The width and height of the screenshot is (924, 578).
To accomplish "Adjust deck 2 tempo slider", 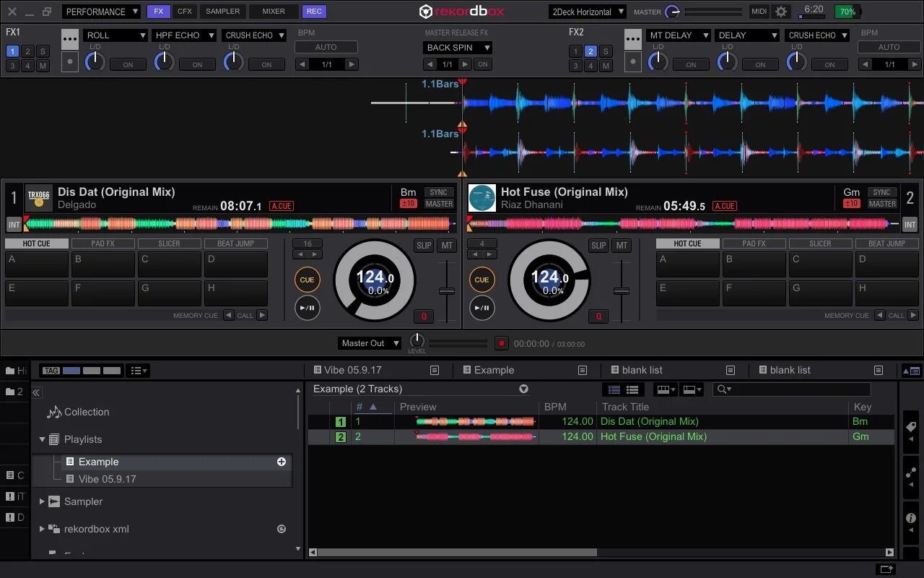I will [x=622, y=291].
